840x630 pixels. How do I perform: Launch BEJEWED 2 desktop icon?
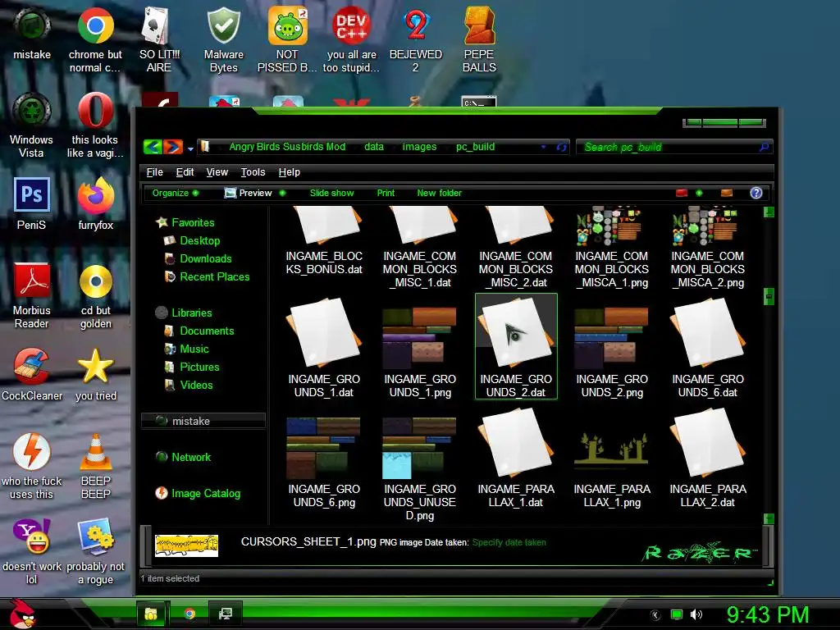pyautogui.click(x=416, y=40)
